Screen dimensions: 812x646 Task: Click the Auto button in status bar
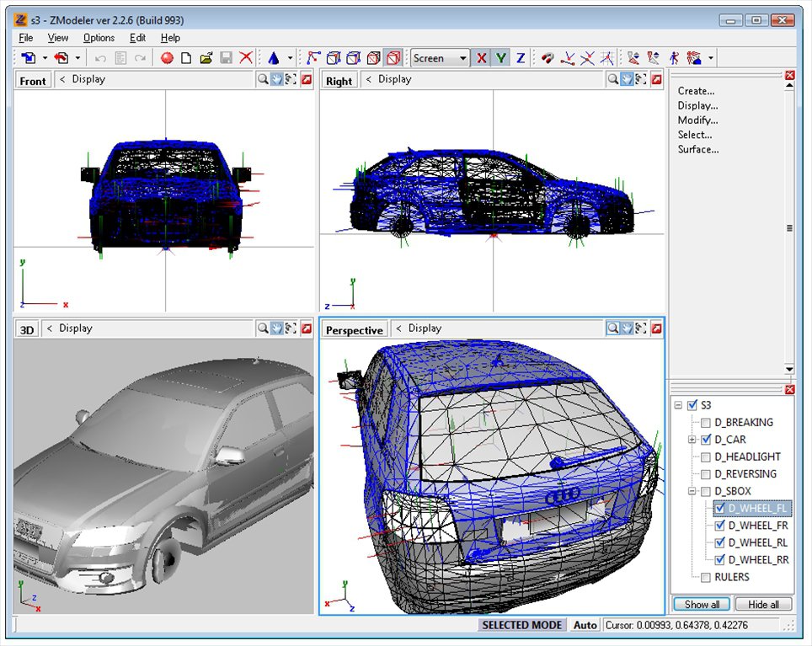coord(585,625)
